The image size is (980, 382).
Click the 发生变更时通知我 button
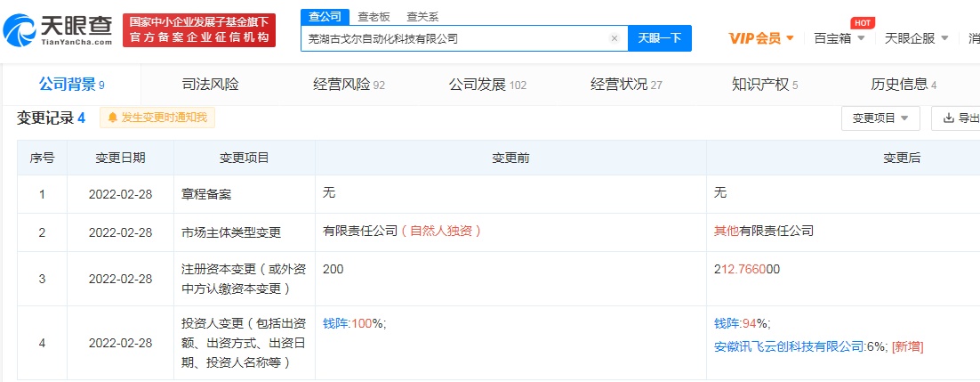pyautogui.click(x=157, y=118)
